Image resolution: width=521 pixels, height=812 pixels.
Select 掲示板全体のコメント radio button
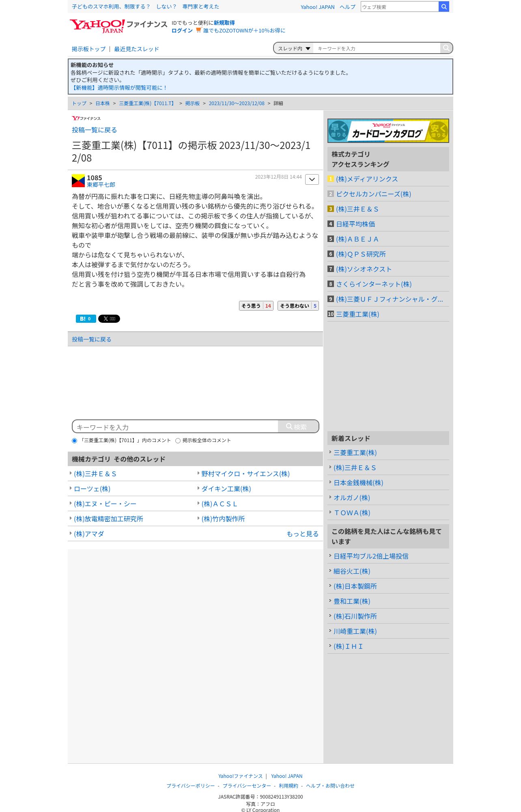pyautogui.click(x=178, y=441)
